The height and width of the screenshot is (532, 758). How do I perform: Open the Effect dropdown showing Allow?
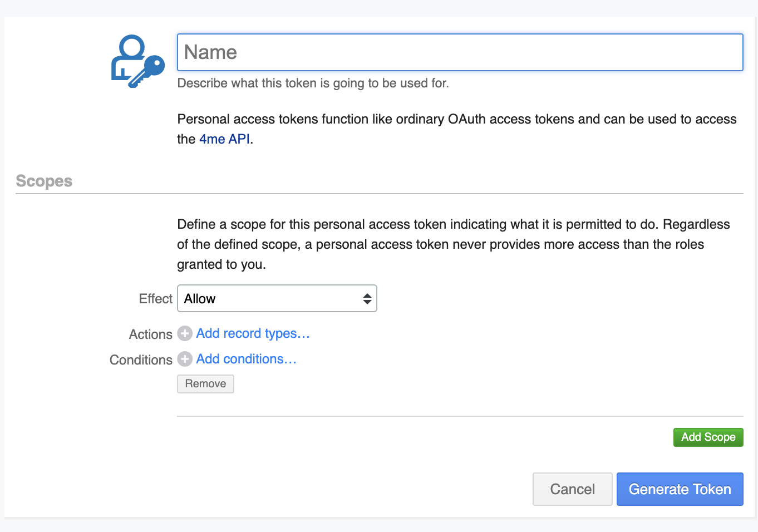[x=277, y=299]
